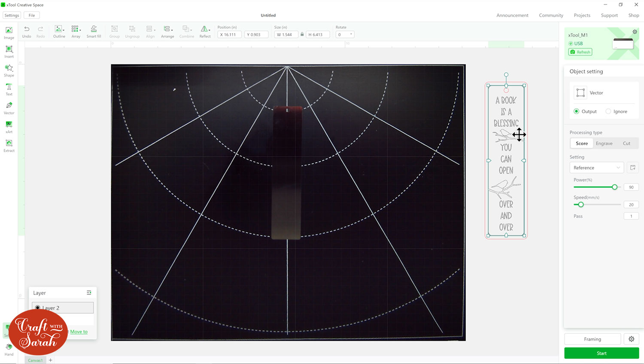Edit the X position field

[x=230, y=34]
